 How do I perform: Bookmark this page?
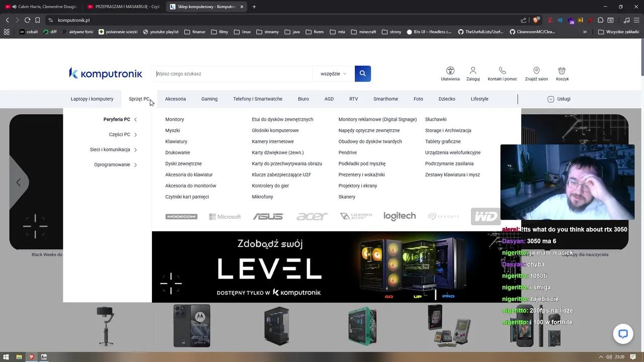tap(37, 20)
